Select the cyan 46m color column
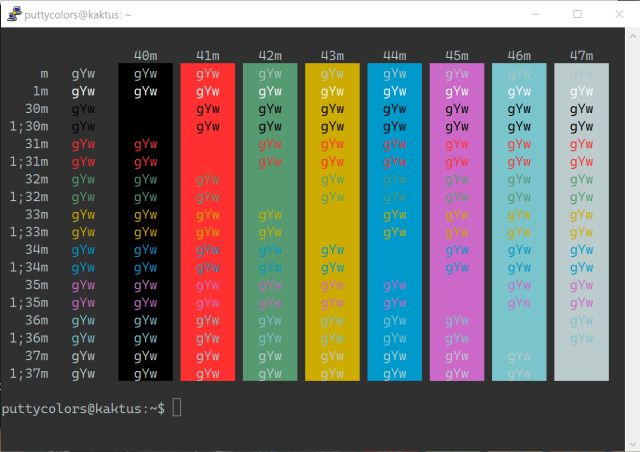The height and width of the screenshot is (452, 640). [x=519, y=222]
